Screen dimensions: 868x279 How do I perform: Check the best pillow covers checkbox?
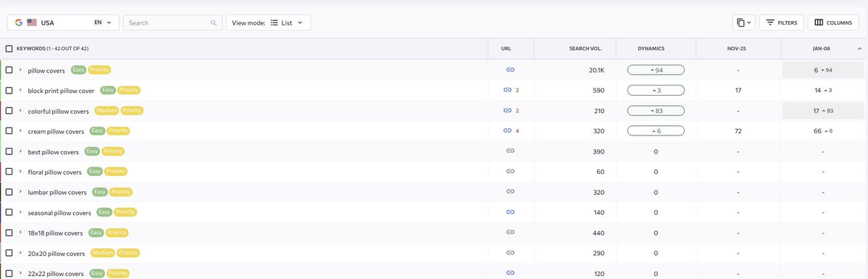(x=9, y=151)
